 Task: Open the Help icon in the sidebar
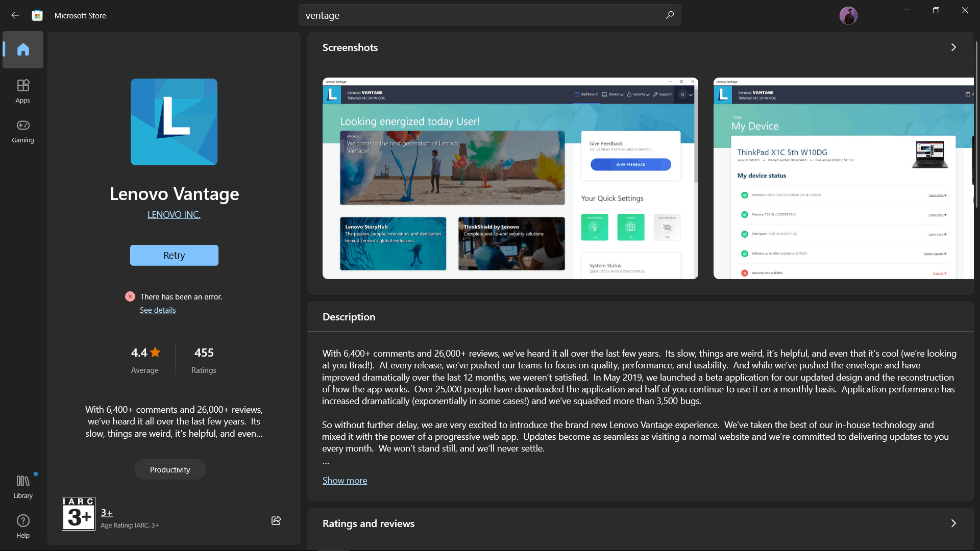(x=23, y=526)
